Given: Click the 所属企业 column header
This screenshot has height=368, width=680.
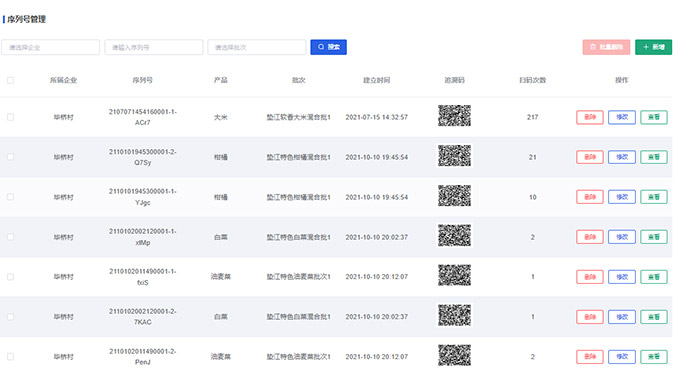Looking at the screenshot, I should pyautogui.click(x=63, y=80).
